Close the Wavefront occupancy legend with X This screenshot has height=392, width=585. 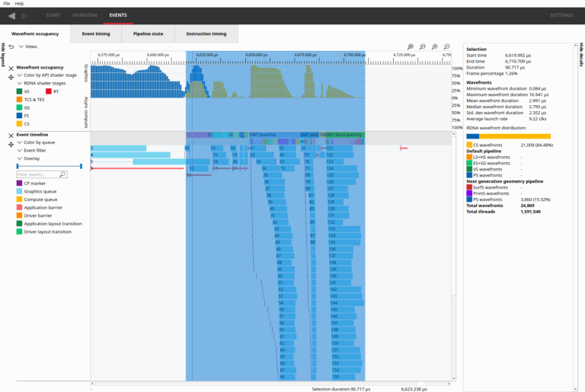(11, 69)
